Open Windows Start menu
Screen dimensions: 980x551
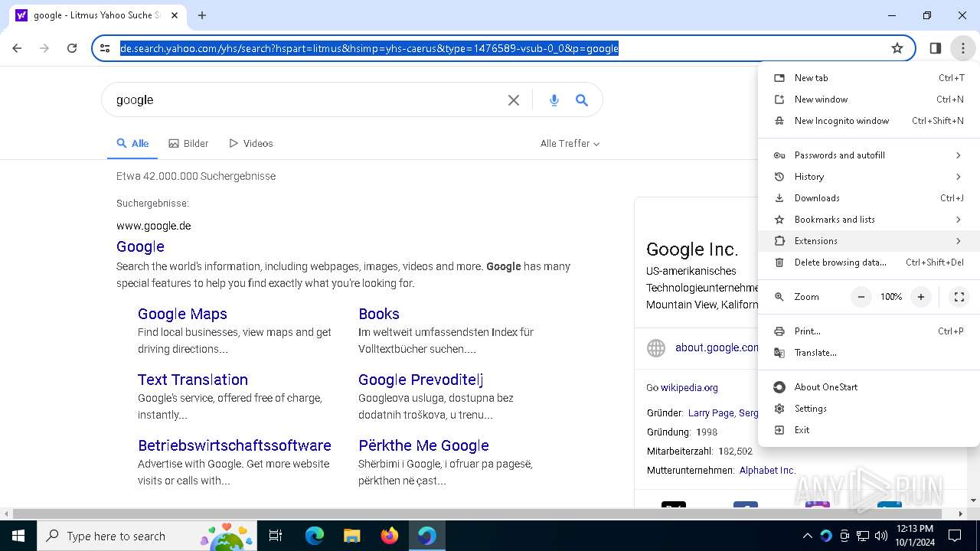click(18, 536)
